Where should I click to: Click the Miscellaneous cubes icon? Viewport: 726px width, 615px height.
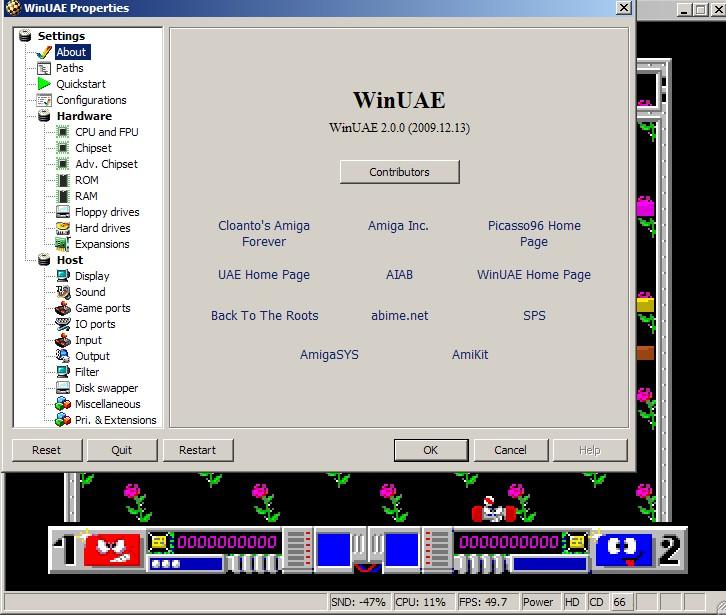pos(63,404)
